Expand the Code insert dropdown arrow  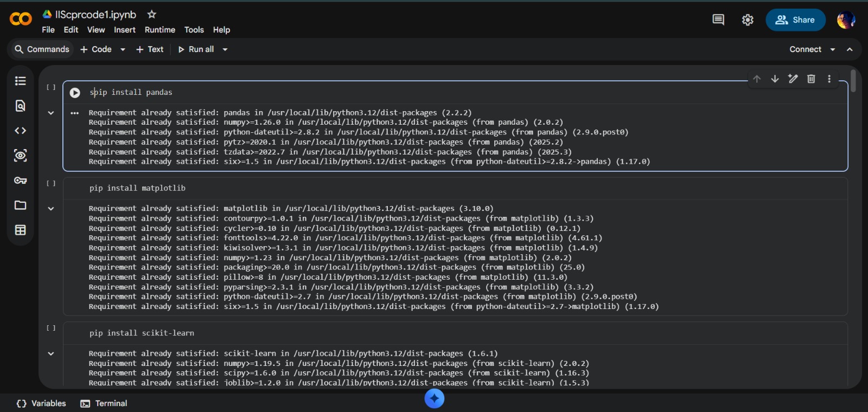coord(123,49)
